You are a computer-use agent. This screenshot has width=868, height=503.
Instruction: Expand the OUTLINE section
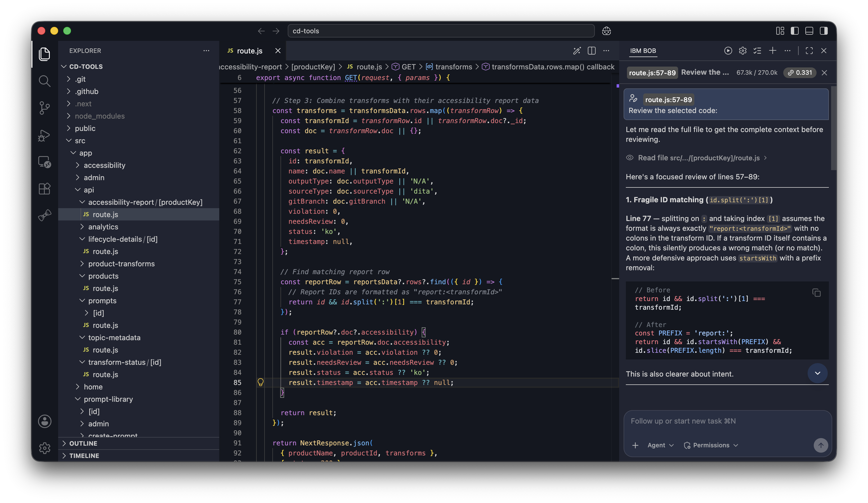pos(138,443)
